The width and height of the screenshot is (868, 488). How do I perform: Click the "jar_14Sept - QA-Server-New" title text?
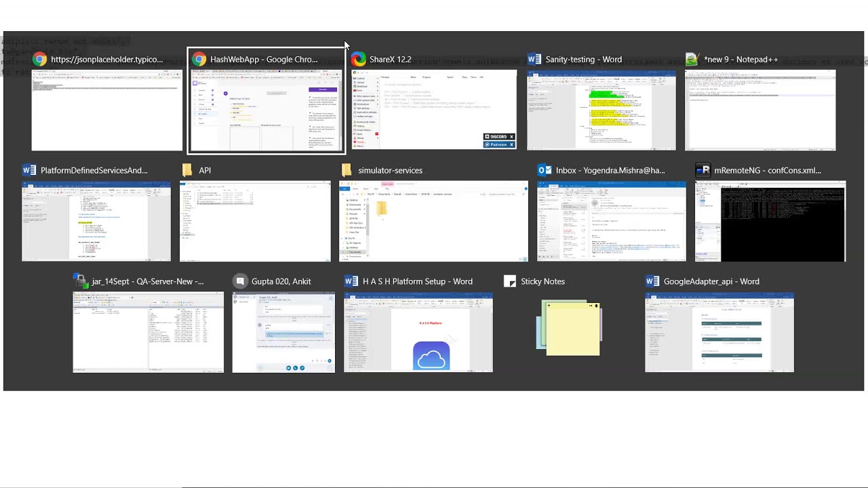tap(148, 282)
